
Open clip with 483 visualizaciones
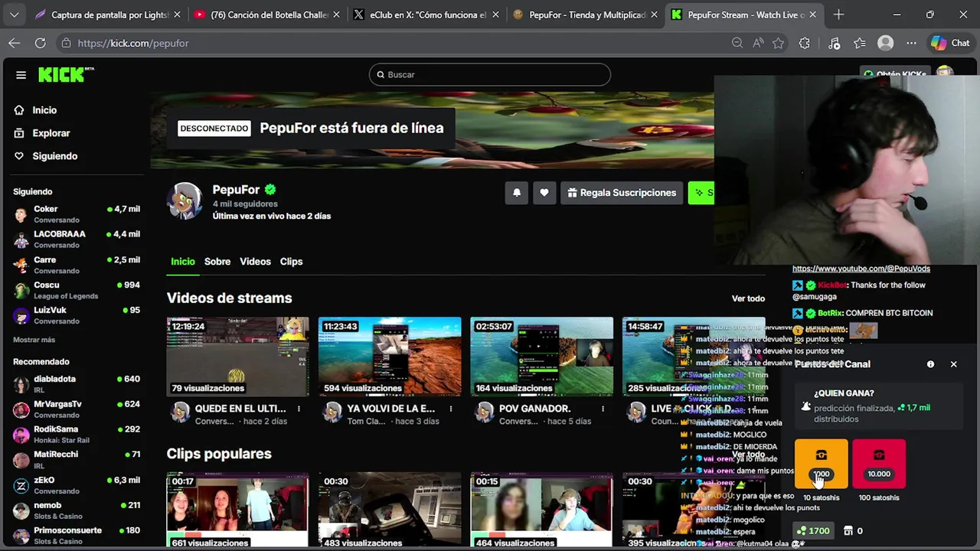click(390, 510)
